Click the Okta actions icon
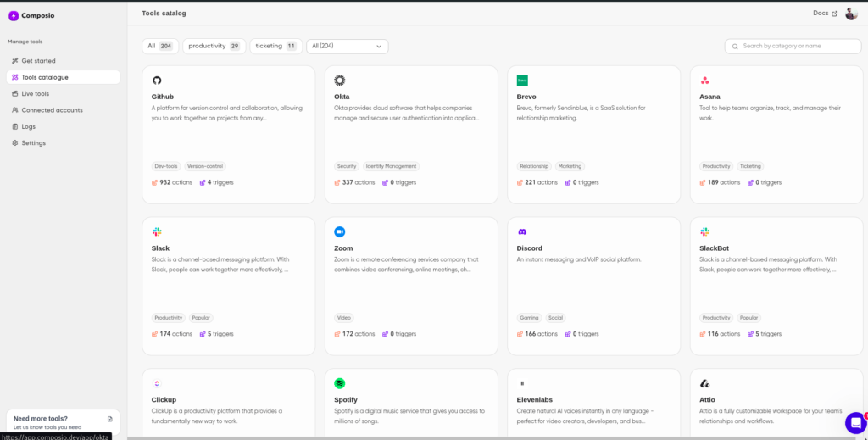Screen dimensions: 868x440 tap(337, 182)
